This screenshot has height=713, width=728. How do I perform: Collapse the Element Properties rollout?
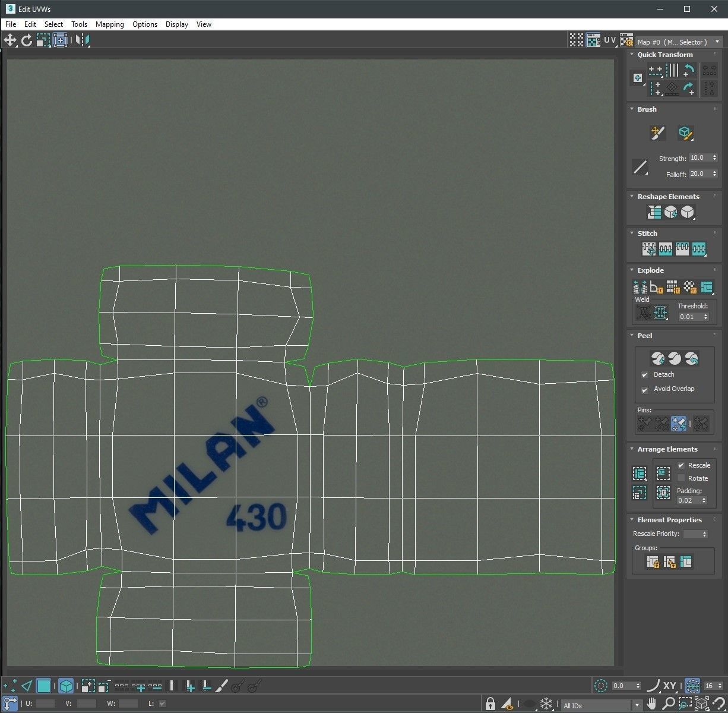coord(632,520)
